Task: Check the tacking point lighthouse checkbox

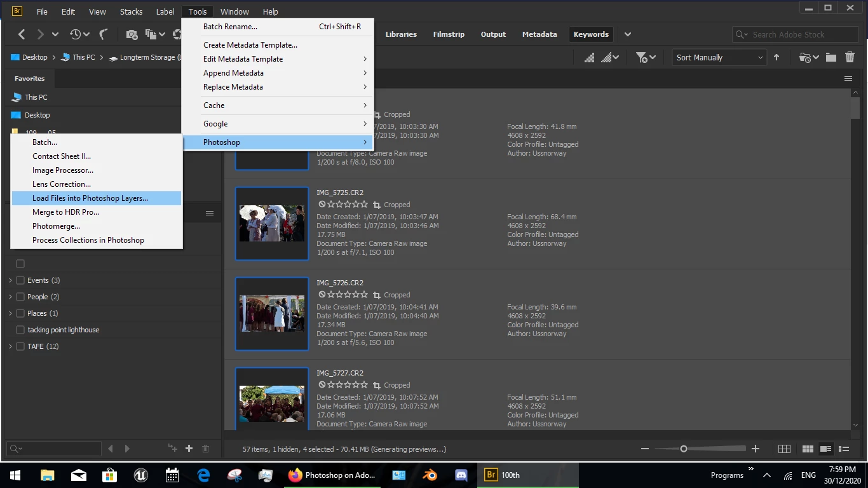Action: pos(20,330)
